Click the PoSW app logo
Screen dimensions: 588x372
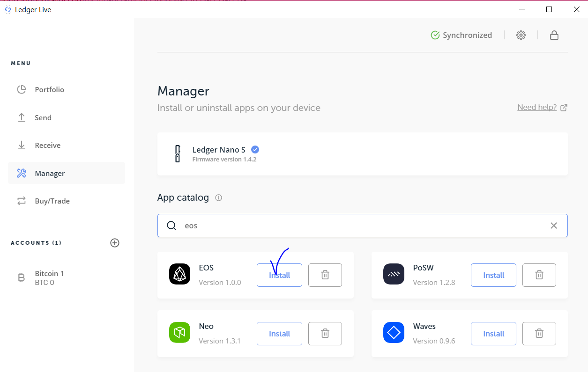(x=394, y=275)
